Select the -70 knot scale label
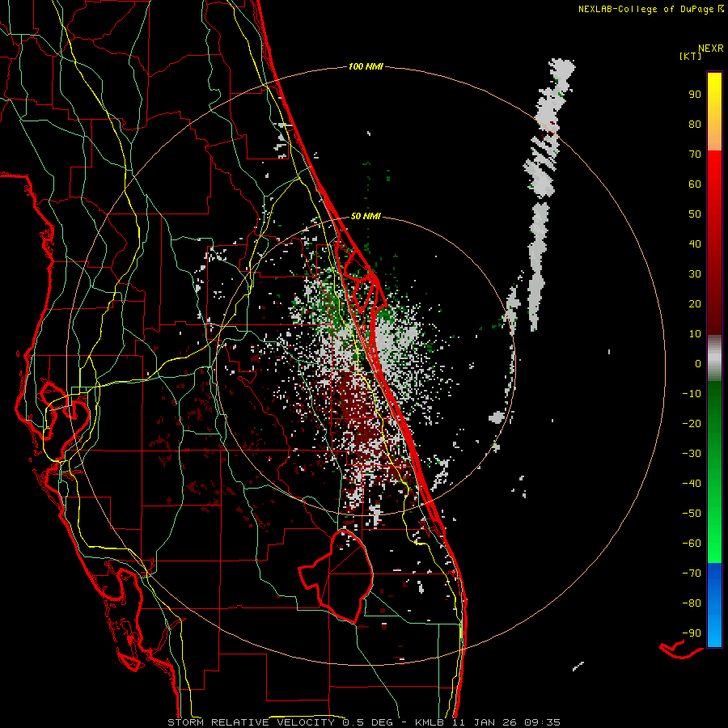 [692, 574]
